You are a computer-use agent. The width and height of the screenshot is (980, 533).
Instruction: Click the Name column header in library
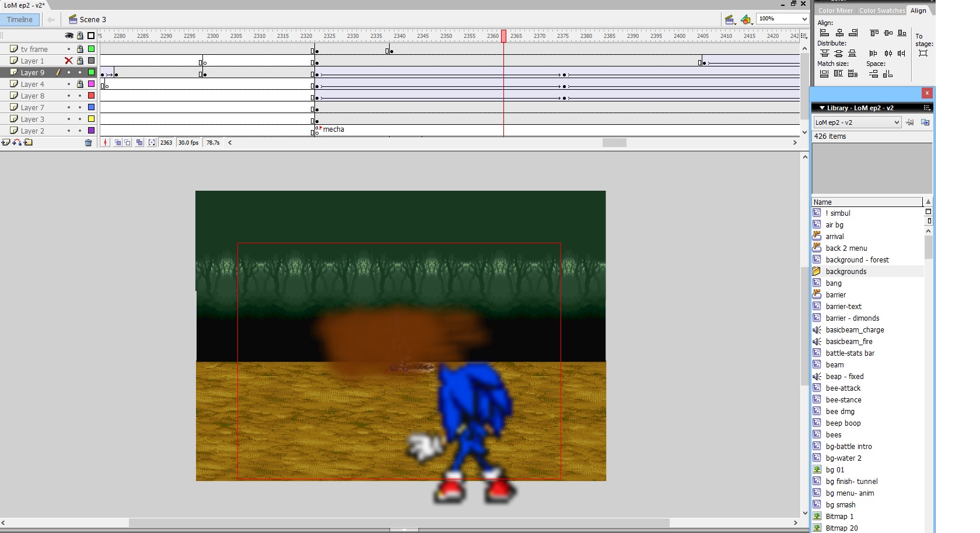(867, 202)
